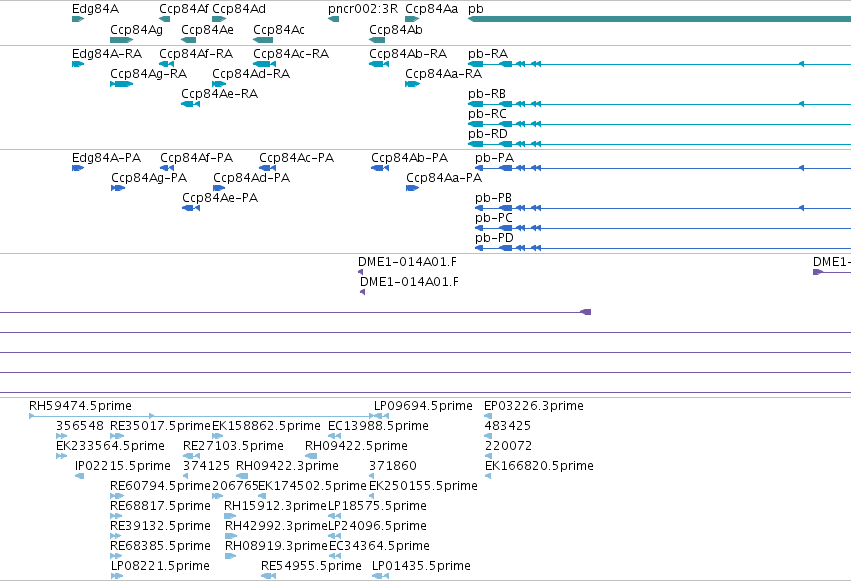
Task: Select the Ccp84Ac-PA protein label
Action: coord(296,158)
